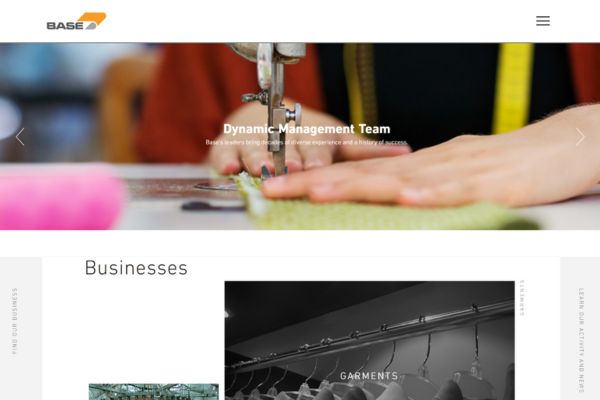Click the yellow measuring tape in the banner
The height and width of the screenshot is (400, 600).
(513, 88)
